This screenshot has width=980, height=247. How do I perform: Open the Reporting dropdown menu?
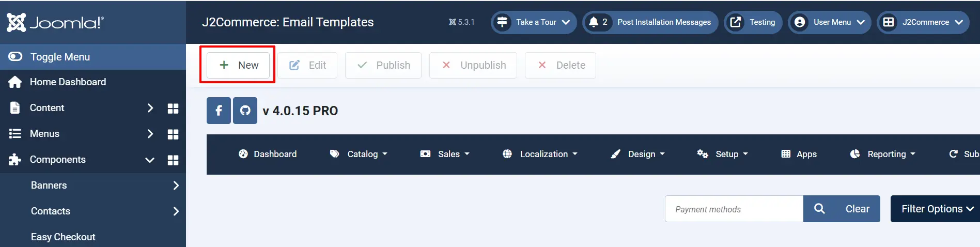(882, 154)
